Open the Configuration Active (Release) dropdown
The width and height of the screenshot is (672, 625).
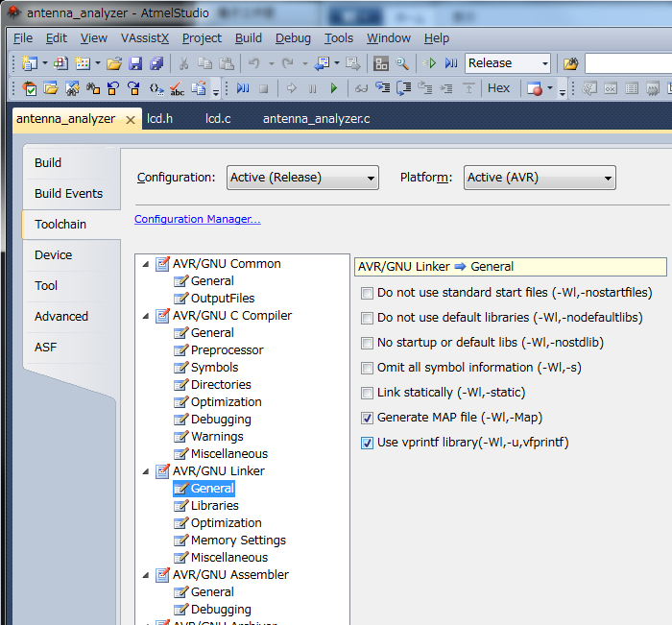(x=302, y=178)
